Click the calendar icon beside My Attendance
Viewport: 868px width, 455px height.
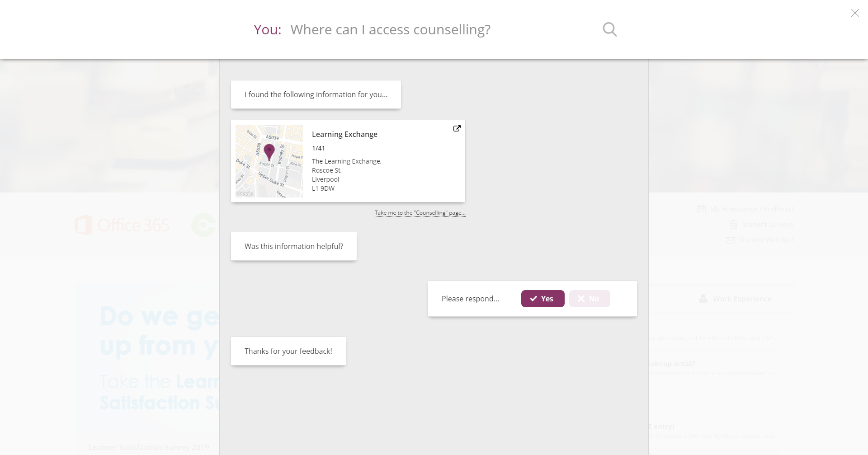tap(701, 209)
